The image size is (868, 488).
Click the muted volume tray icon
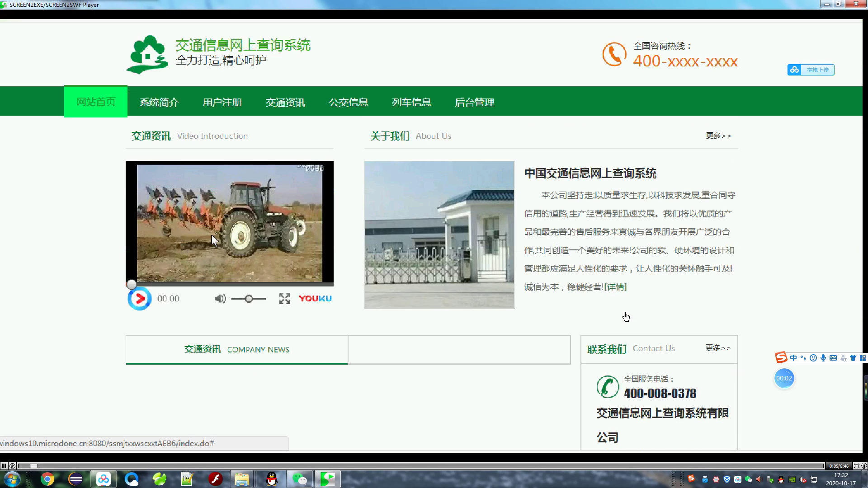(803, 479)
